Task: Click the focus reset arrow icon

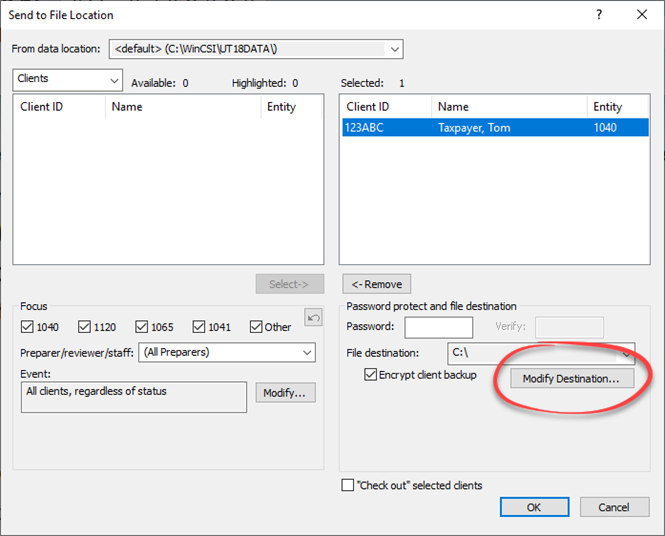Action: [x=314, y=319]
